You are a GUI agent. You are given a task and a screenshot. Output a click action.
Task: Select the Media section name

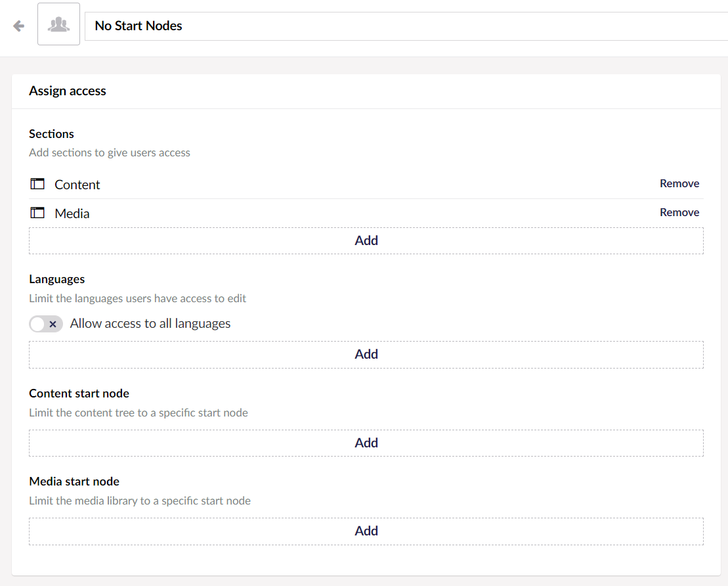pyautogui.click(x=72, y=214)
